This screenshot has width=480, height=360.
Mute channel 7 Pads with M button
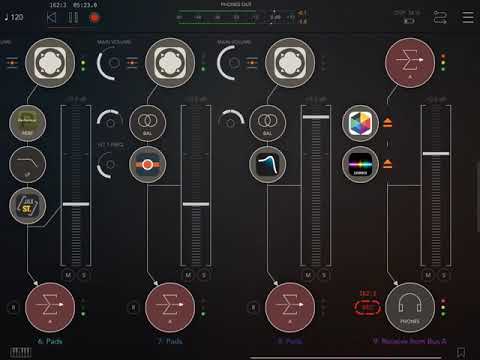(x=188, y=275)
